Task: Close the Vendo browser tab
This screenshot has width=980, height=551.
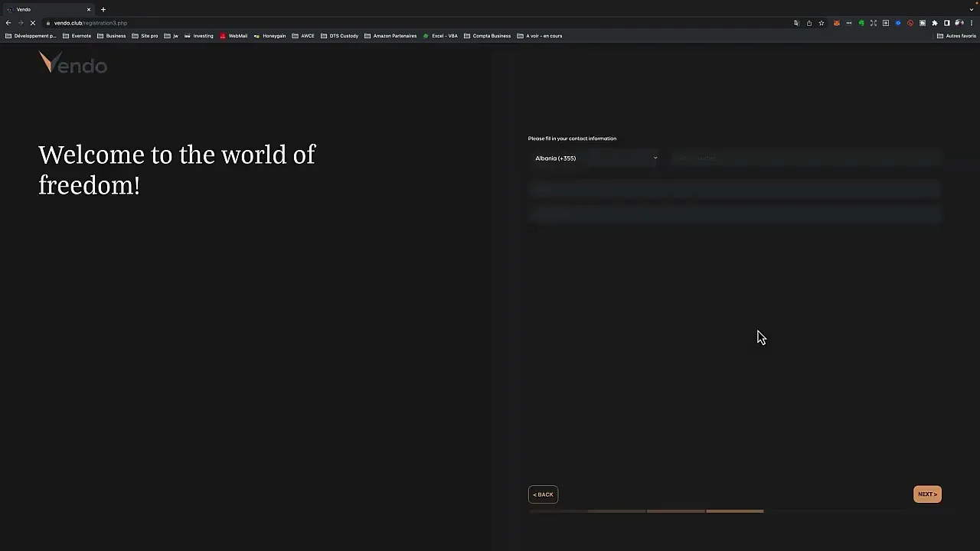Action: pos(89,9)
